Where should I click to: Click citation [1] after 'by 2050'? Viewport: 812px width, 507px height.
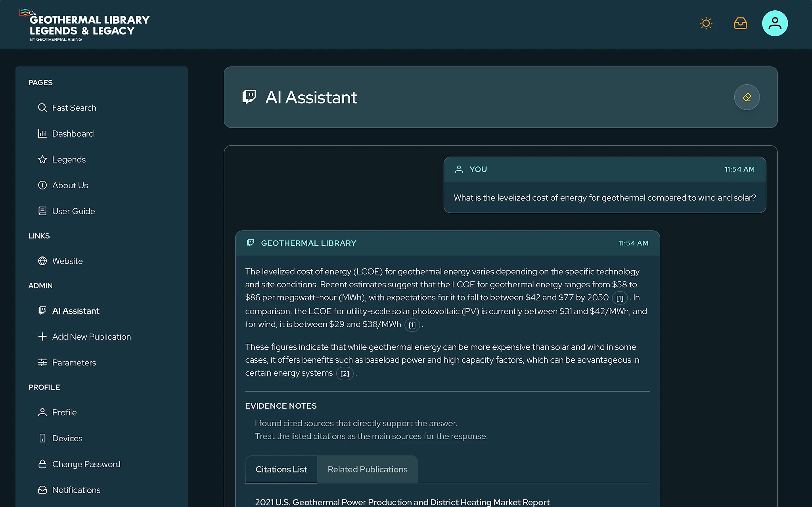click(x=620, y=298)
